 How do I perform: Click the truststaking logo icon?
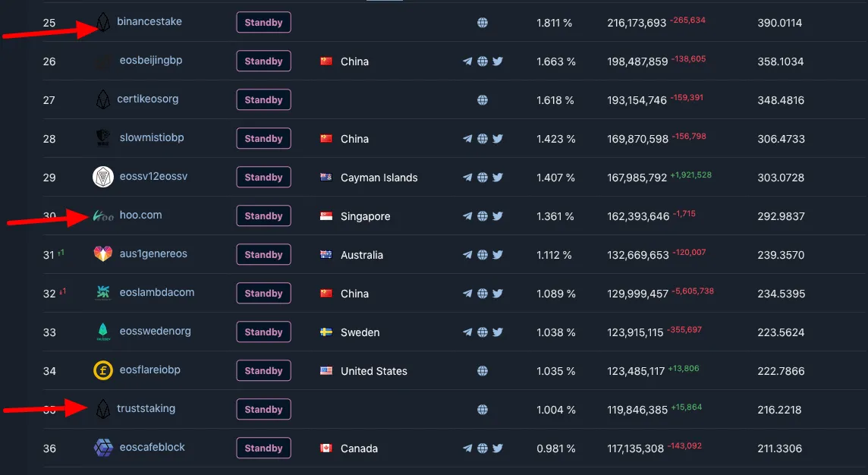[103, 409]
